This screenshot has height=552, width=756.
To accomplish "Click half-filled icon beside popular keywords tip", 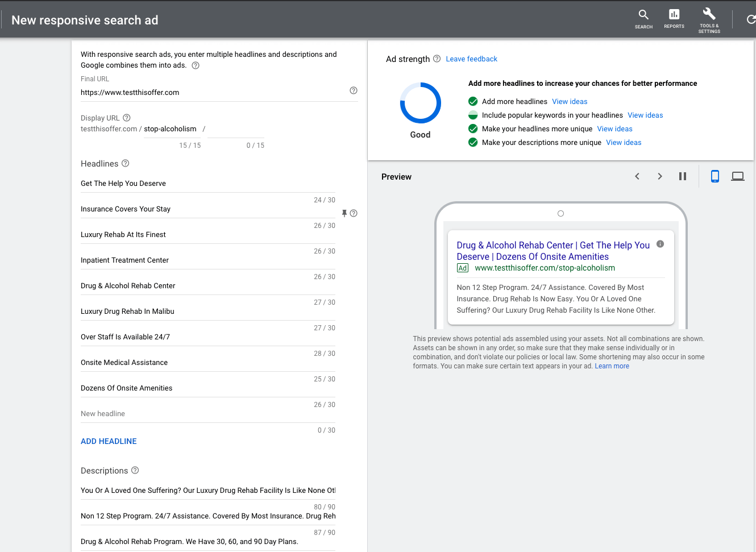I will 473,115.
